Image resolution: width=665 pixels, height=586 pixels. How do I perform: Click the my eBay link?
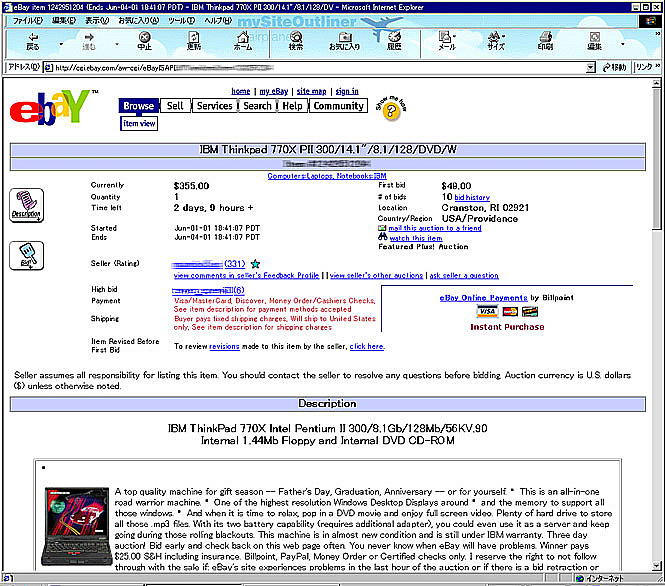pos(274,91)
